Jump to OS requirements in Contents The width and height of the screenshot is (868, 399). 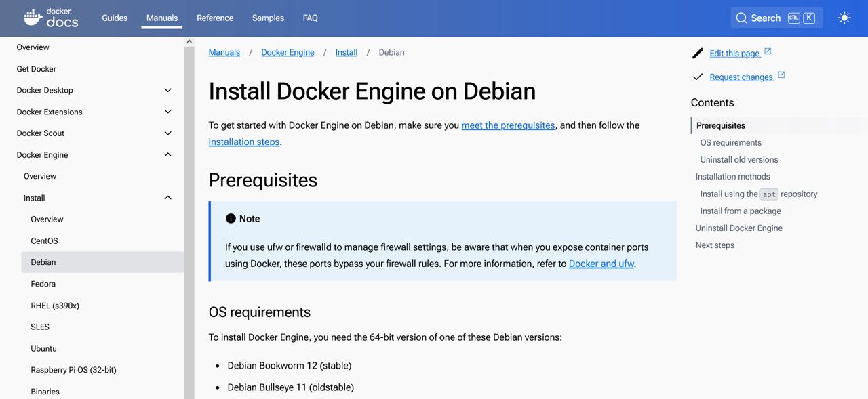731,142
